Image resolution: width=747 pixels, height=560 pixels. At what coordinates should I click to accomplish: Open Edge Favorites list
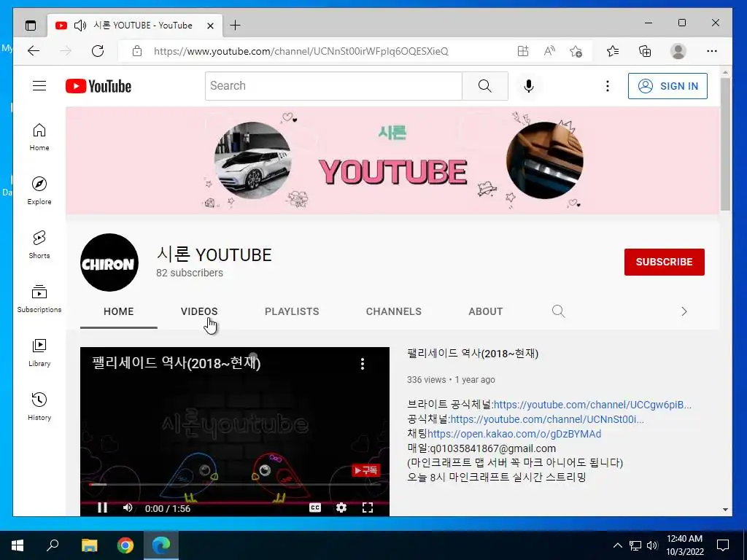tap(613, 51)
